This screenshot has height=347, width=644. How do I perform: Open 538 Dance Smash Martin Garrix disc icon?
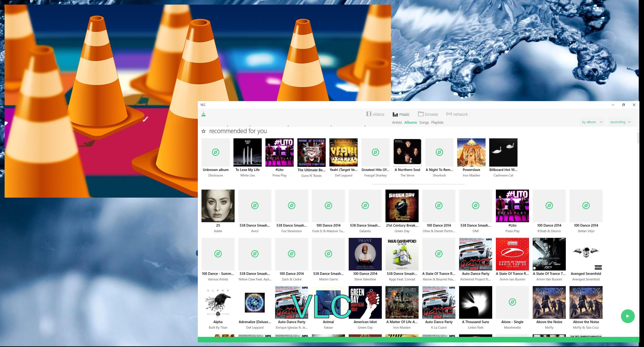pos(328,254)
